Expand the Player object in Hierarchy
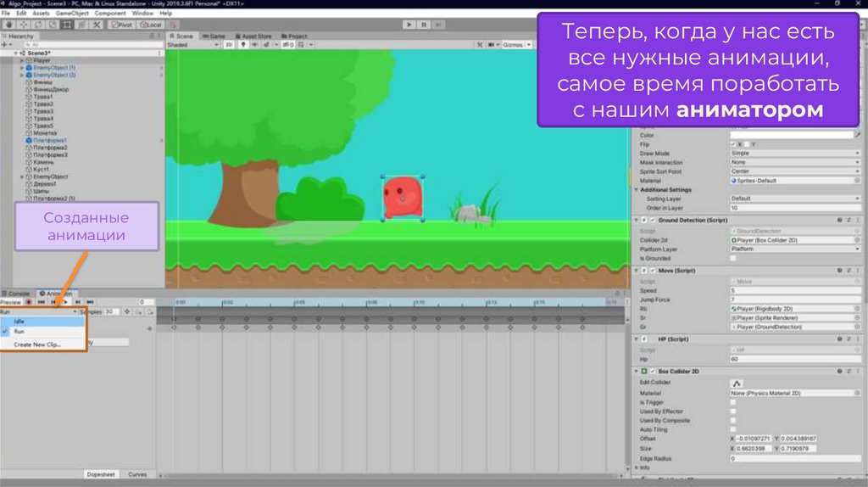Viewport: 868px width, 487px height. point(22,60)
